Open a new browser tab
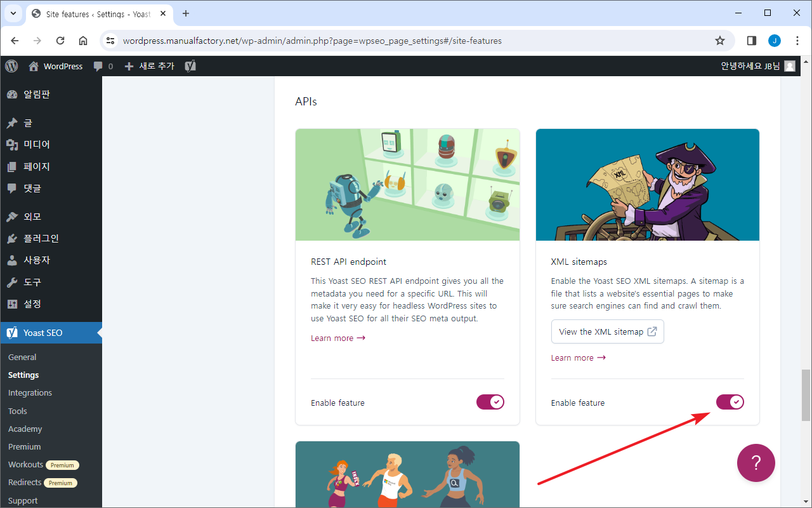The width and height of the screenshot is (812, 508). pos(186,13)
